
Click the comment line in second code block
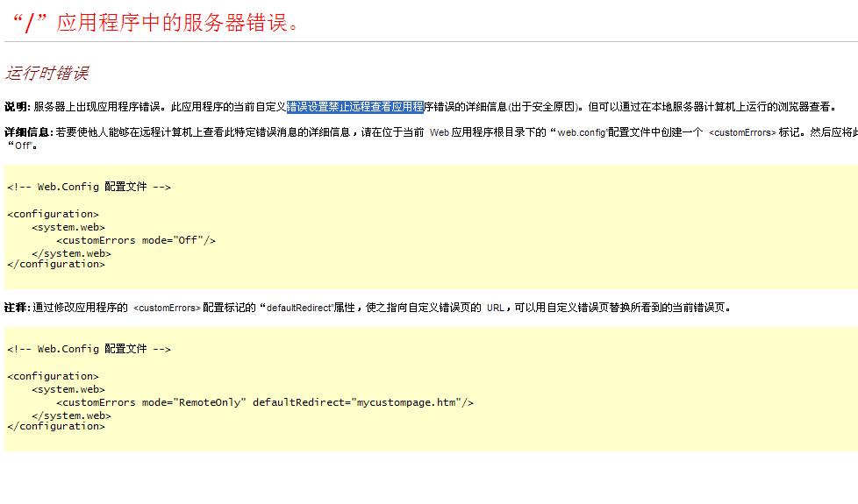(x=89, y=349)
